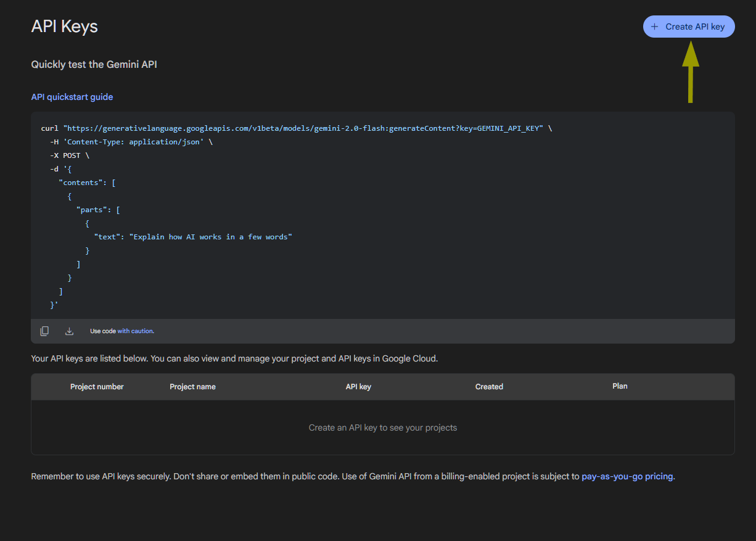Viewport: 756px width, 541px height.
Task: Click the 'Remember to use API keys securely' note
Action: (353, 476)
